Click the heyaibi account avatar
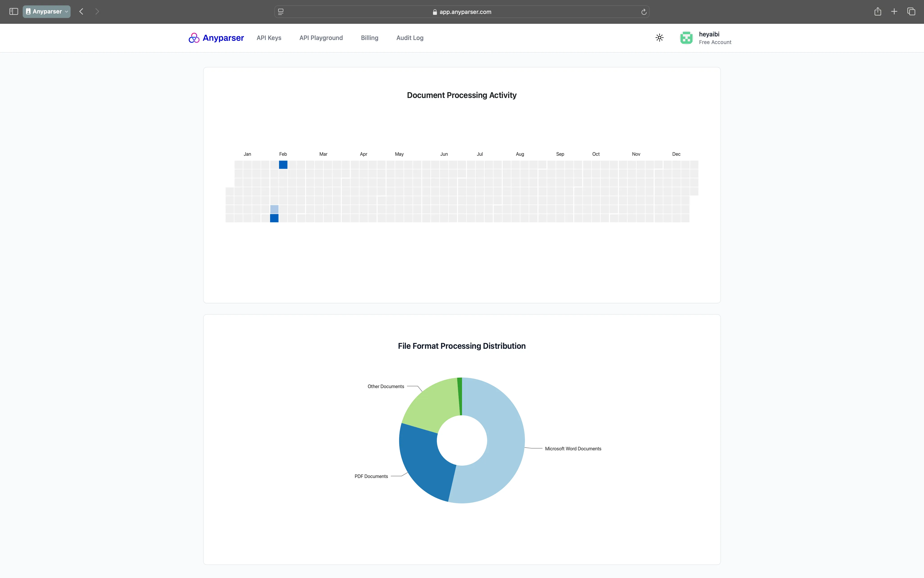924x578 pixels. tap(686, 38)
